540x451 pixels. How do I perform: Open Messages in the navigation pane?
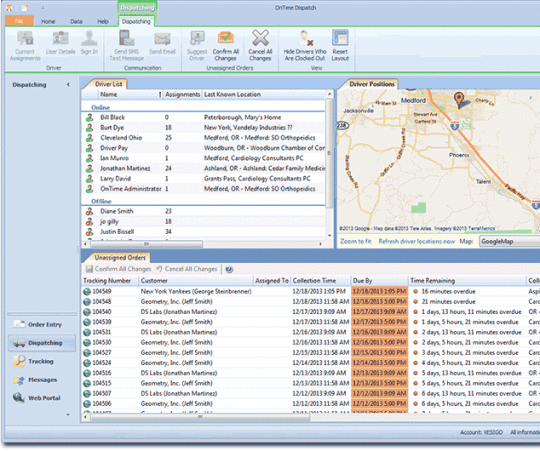[42, 380]
